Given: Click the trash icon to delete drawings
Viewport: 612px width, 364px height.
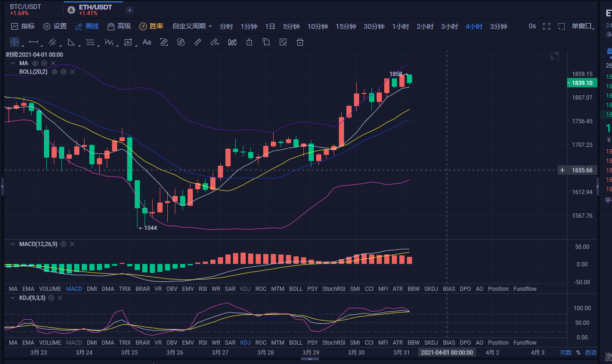Looking at the screenshot, I should [300, 42].
